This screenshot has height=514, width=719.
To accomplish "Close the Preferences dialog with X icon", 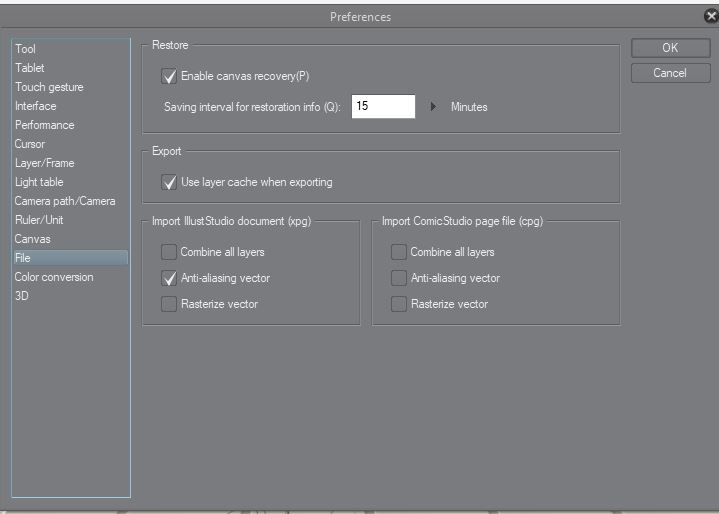I will pyautogui.click(x=711, y=16).
